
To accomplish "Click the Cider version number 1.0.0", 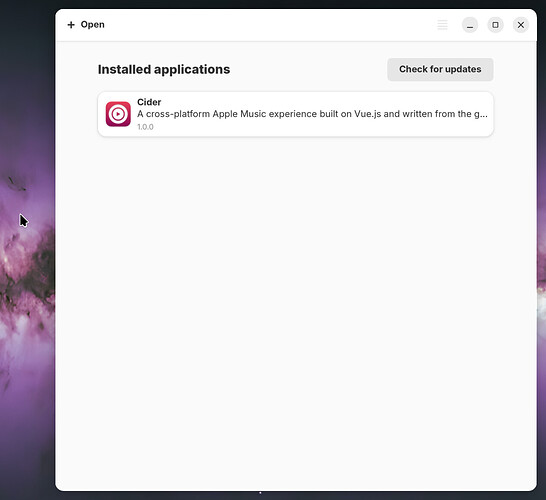I will coord(145,127).
